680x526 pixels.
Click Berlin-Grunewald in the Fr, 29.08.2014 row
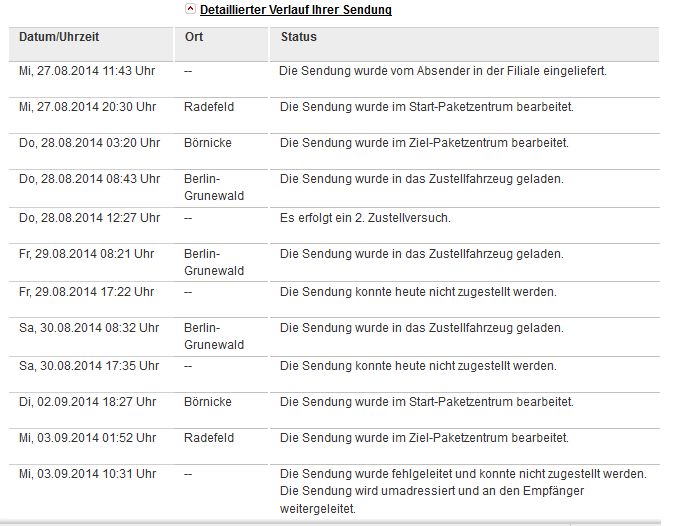[214, 262]
